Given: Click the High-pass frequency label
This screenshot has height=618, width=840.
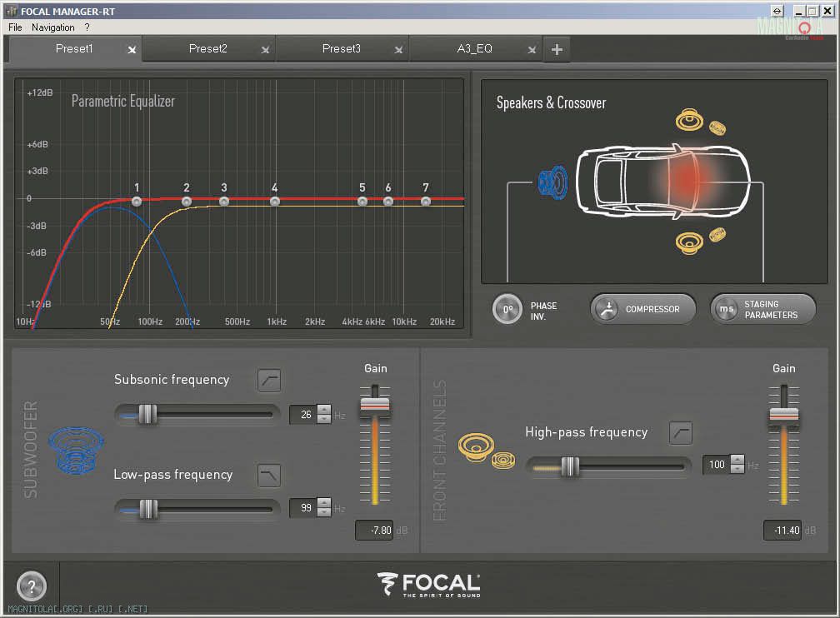Looking at the screenshot, I should pos(587,432).
